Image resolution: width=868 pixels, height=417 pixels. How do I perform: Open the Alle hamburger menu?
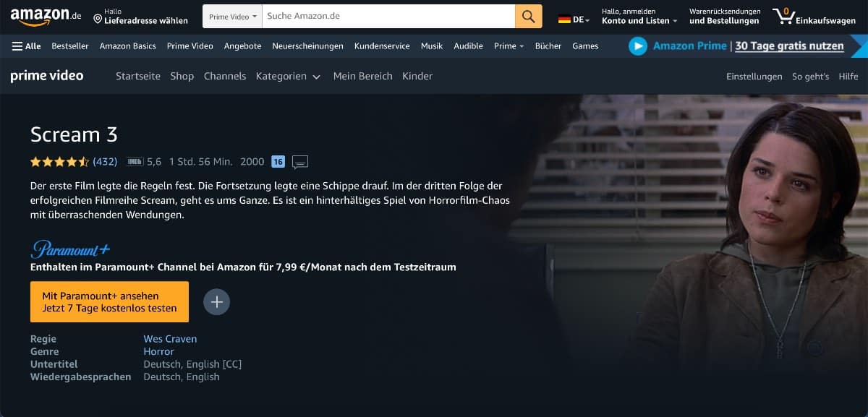pos(26,46)
